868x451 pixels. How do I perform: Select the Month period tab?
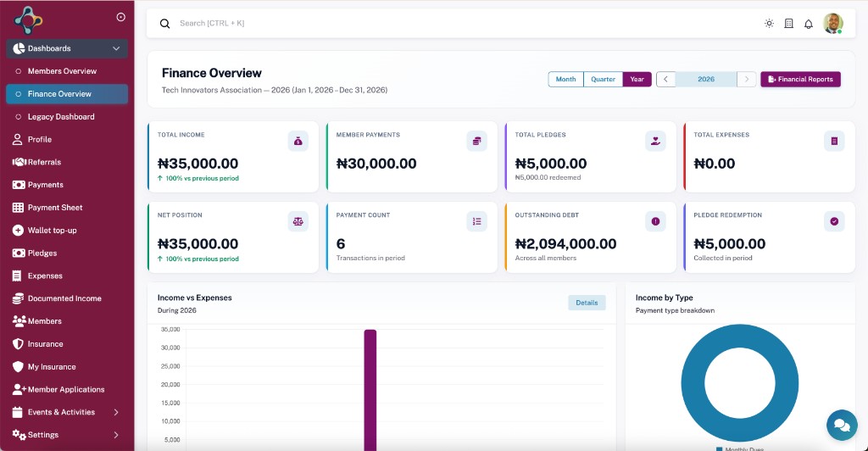pos(565,79)
